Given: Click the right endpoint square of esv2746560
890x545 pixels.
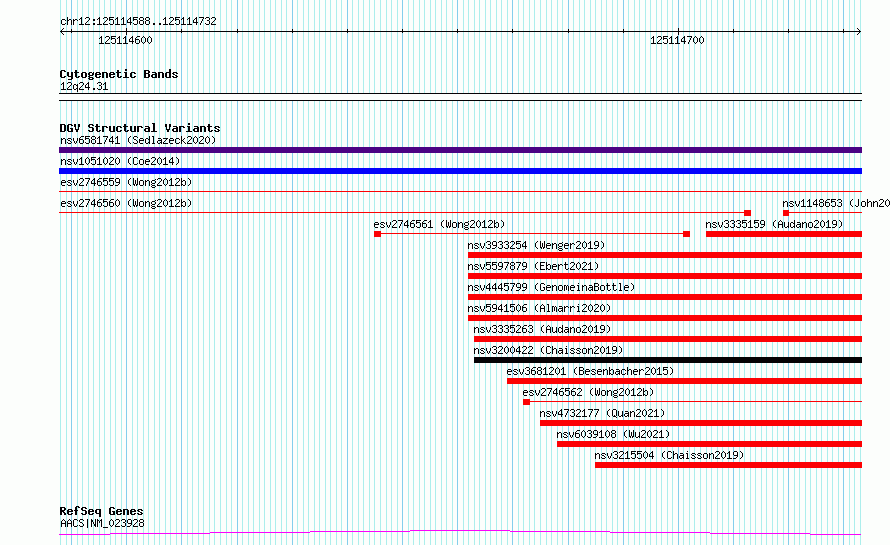Looking at the screenshot, I should (748, 213).
